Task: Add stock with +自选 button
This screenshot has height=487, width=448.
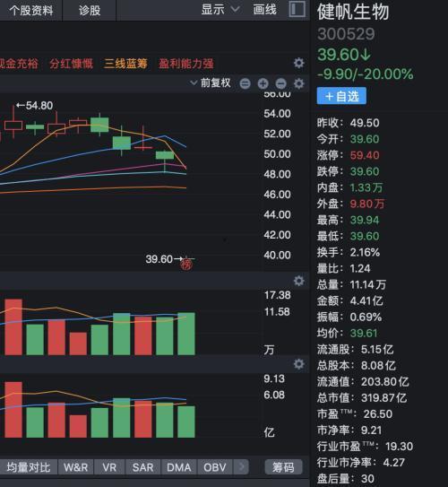Action: [341, 96]
